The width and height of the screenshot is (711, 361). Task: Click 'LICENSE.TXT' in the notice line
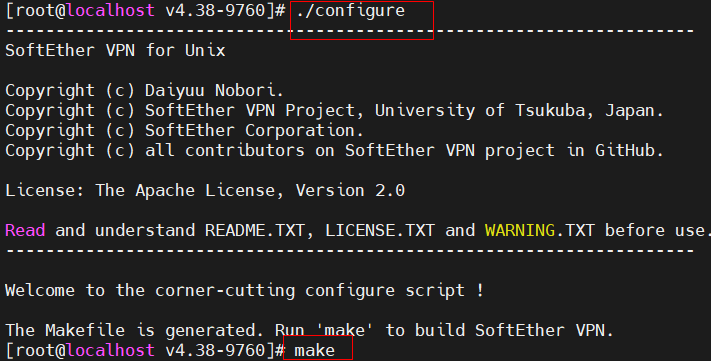point(380,230)
